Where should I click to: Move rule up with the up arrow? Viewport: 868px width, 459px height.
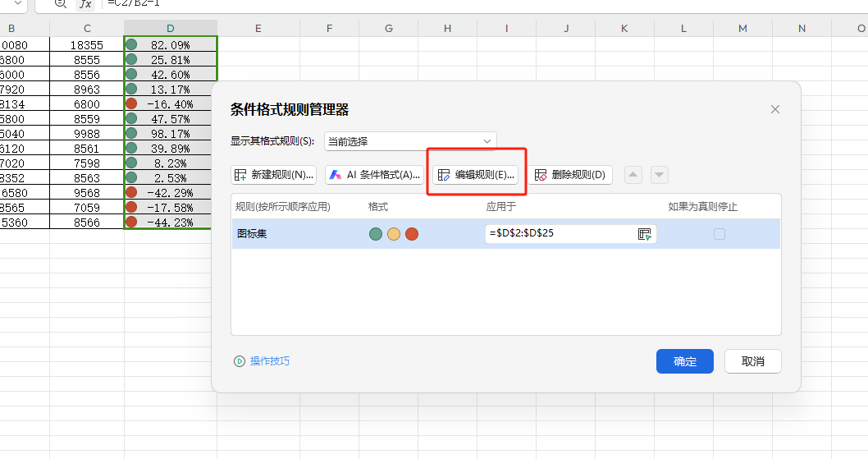click(633, 175)
